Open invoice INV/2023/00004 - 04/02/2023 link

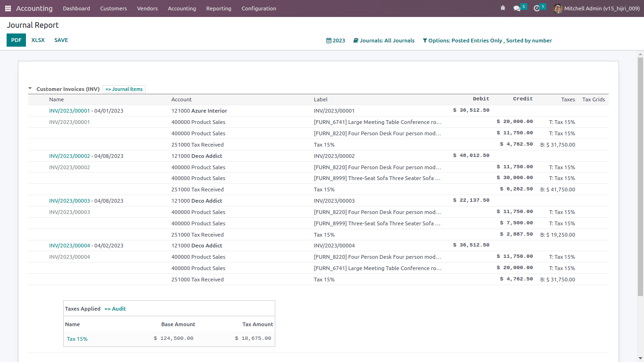(86, 246)
